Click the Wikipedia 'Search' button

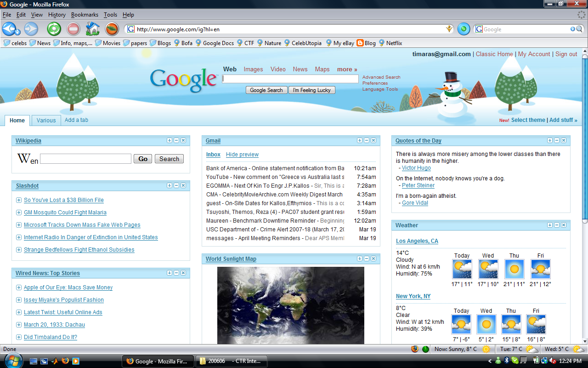click(169, 159)
